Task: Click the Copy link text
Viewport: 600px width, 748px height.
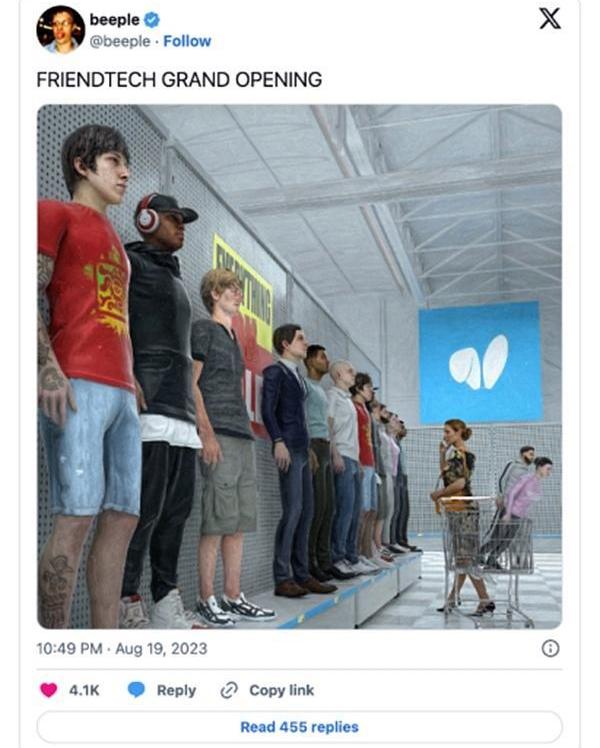Action: coord(281,690)
